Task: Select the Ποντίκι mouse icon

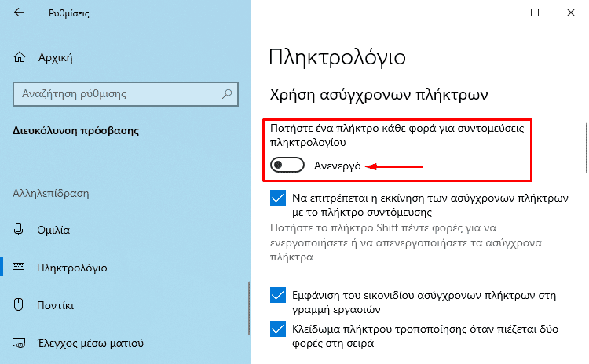Action: point(18,304)
